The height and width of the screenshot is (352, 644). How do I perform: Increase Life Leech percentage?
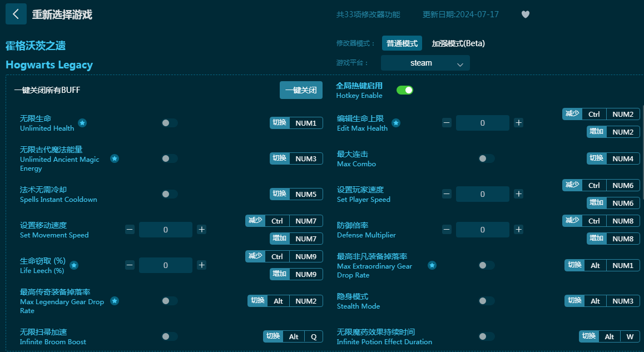pos(202,265)
